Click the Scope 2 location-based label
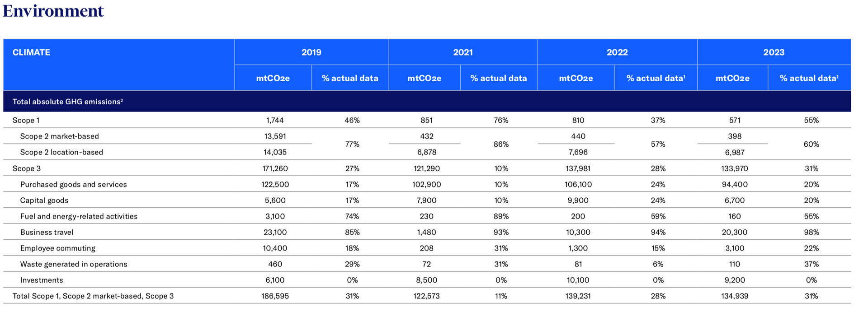The width and height of the screenshot is (868, 312). [x=61, y=152]
